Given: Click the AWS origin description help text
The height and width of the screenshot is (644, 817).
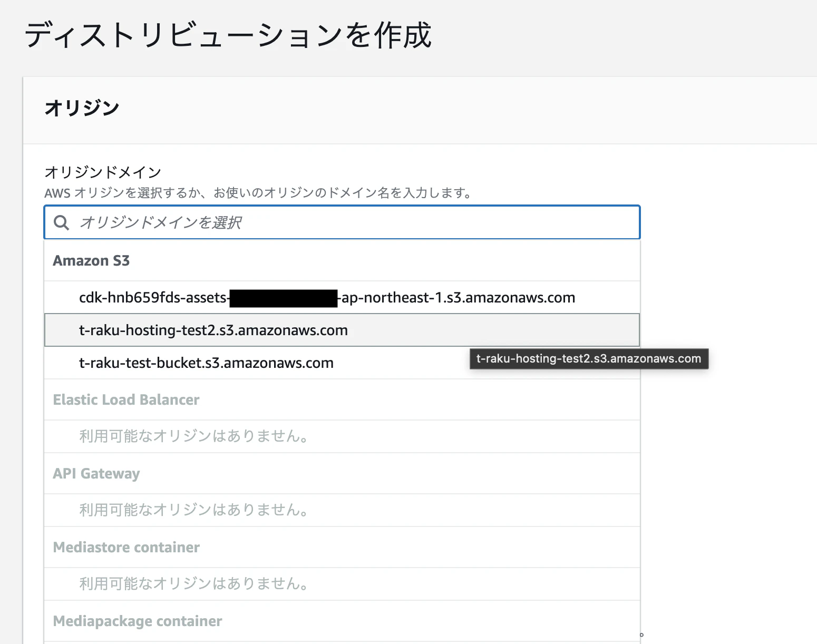Looking at the screenshot, I should [258, 193].
